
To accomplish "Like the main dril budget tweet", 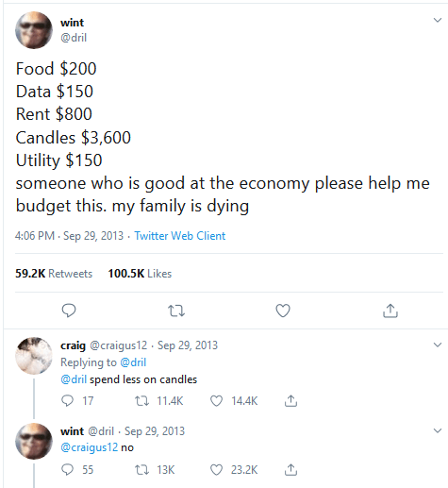I will point(283,311).
